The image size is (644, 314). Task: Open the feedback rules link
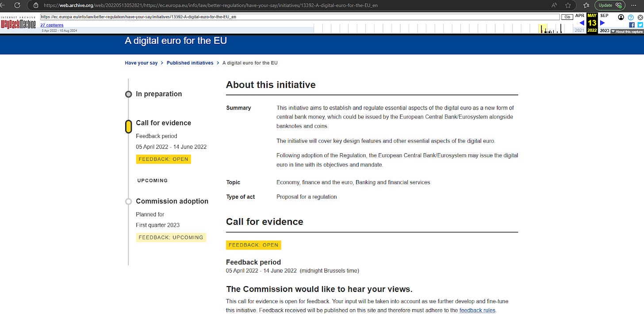477,310
